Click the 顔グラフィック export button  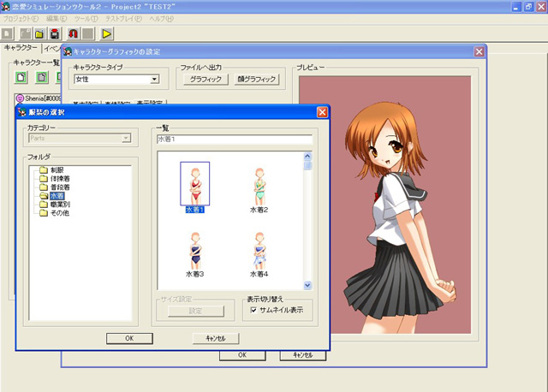[x=257, y=80]
